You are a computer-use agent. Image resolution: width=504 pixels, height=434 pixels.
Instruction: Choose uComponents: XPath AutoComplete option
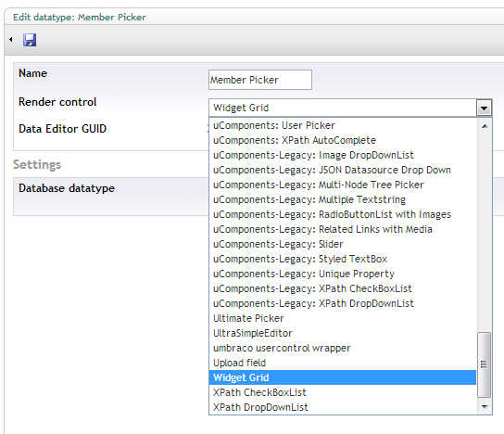click(343, 140)
